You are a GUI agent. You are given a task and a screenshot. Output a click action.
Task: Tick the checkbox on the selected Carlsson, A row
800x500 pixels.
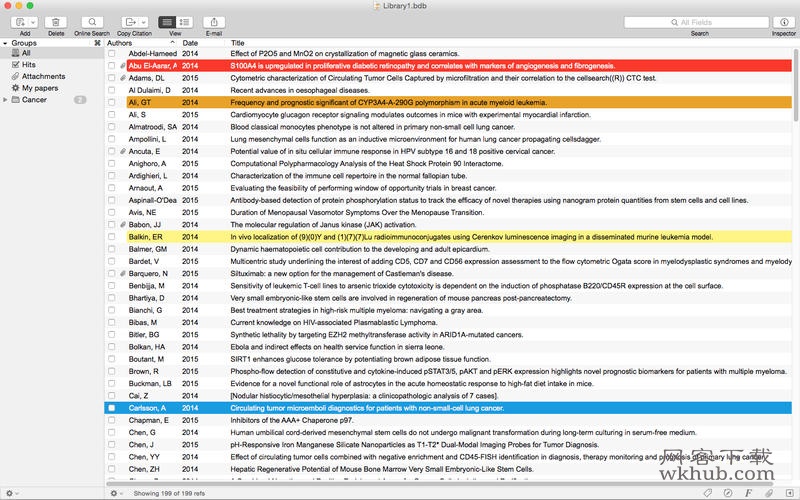coord(111,408)
